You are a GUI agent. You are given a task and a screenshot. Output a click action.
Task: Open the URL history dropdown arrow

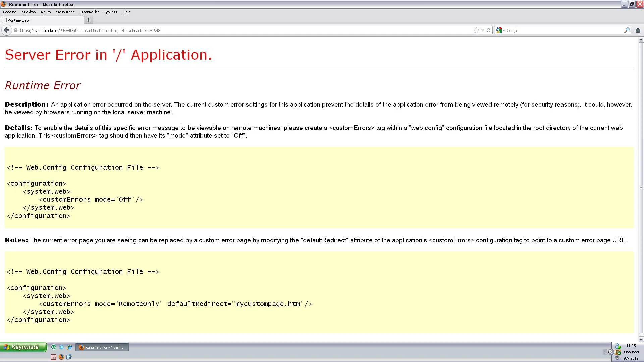(x=483, y=30)
